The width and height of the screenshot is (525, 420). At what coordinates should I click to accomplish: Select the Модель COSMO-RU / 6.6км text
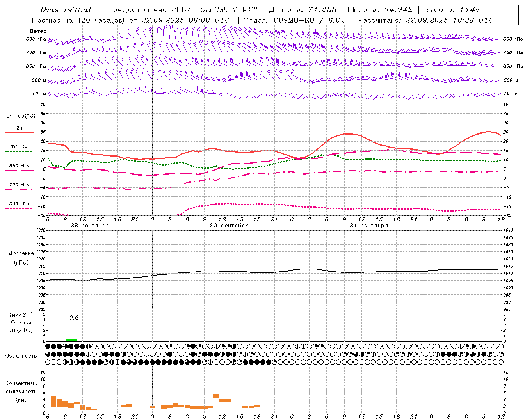coord(296,20)
